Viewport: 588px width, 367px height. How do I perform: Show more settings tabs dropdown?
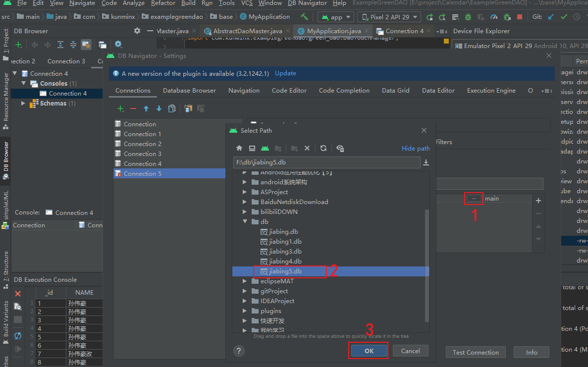[x=547, y=91]
